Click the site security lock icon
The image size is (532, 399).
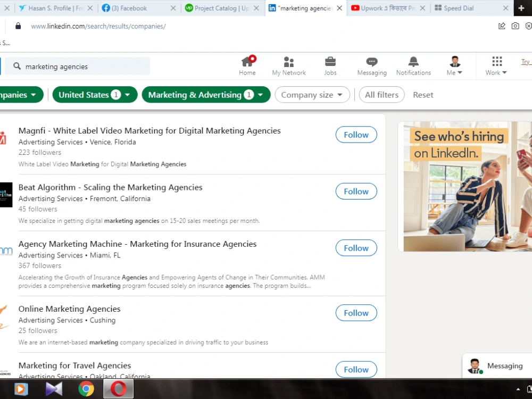(x=18, y=26)
